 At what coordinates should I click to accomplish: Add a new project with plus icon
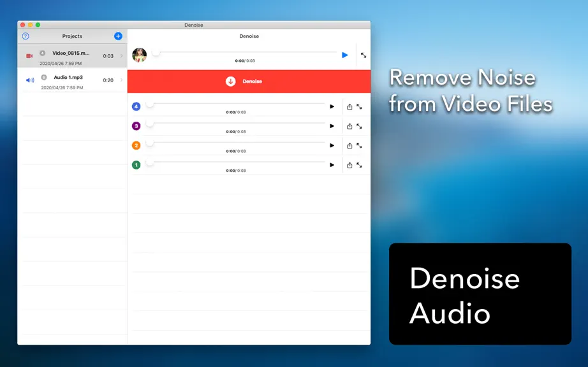pyautogui.click(x=118, y=36)
